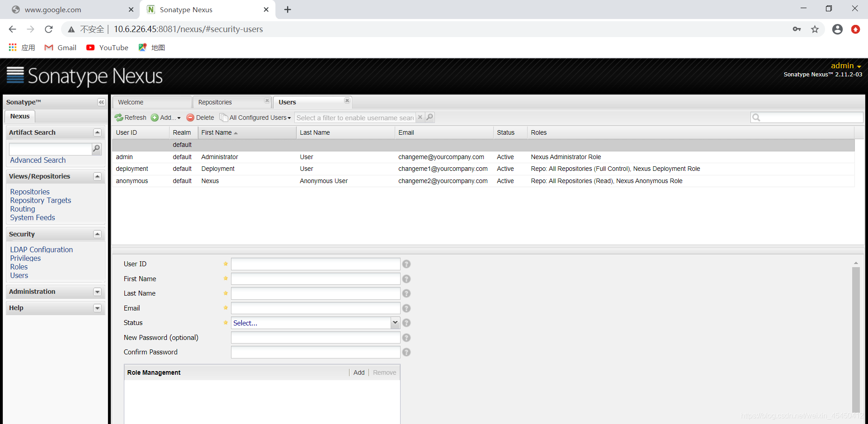Open the Add user dropdown button

pos(166,118)
